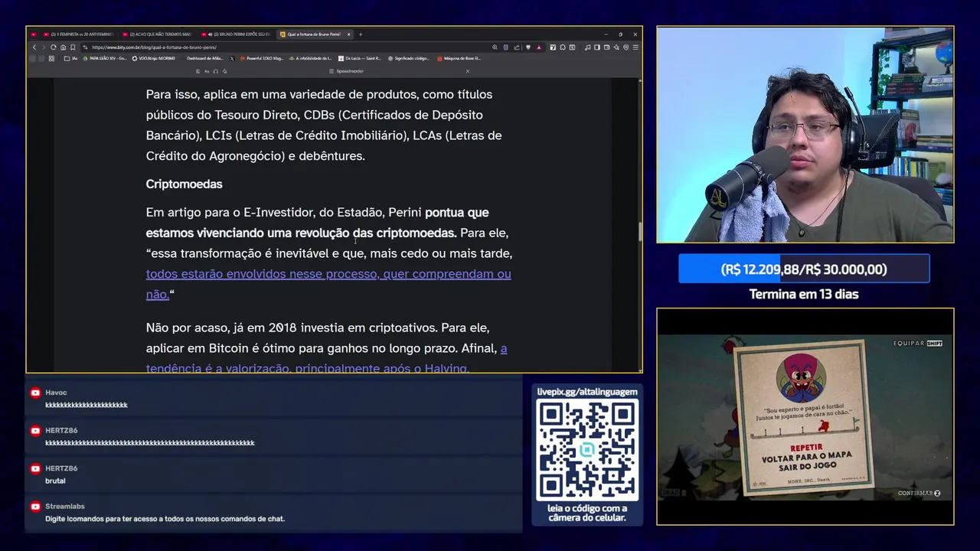
Task: Click 'EQUIPAR' label in game overlay
Action: coord(908,344)
